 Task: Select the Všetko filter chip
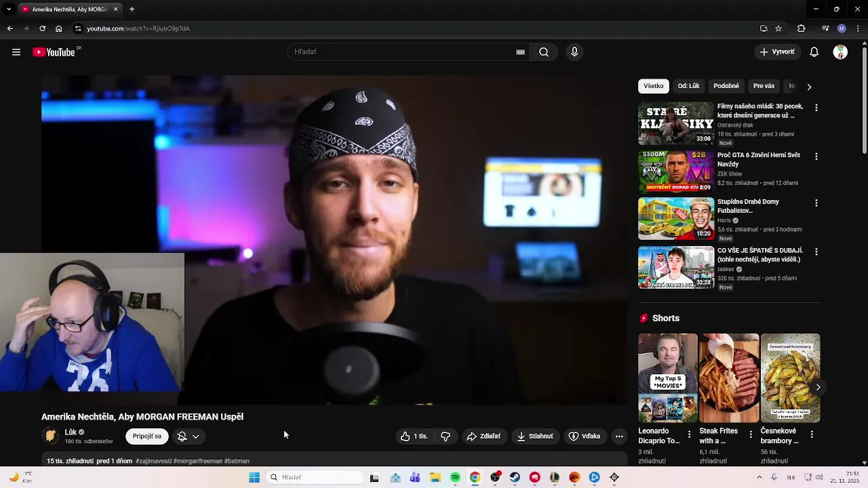pyautogui.click(x=654, y=86)
